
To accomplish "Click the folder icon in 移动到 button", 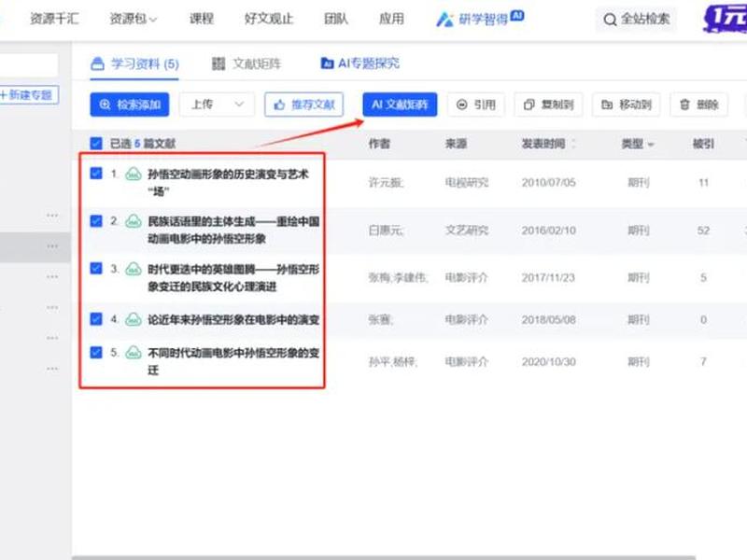I will coord(607,105).
